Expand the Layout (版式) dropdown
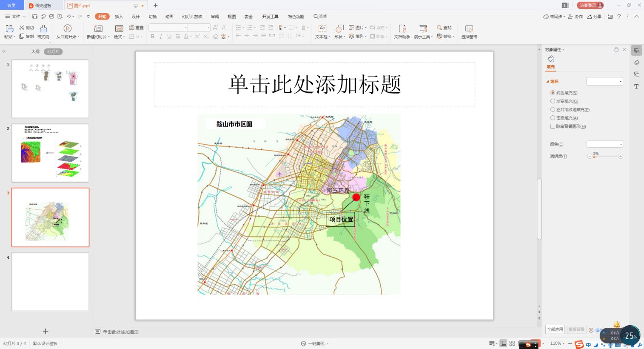Screen dimensions: 644x349 pyautogui.click(x=120, y=37)
